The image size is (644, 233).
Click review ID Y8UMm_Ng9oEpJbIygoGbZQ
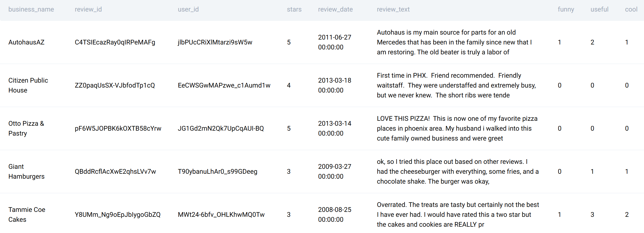pyautogui.click(x=118, y=215)
